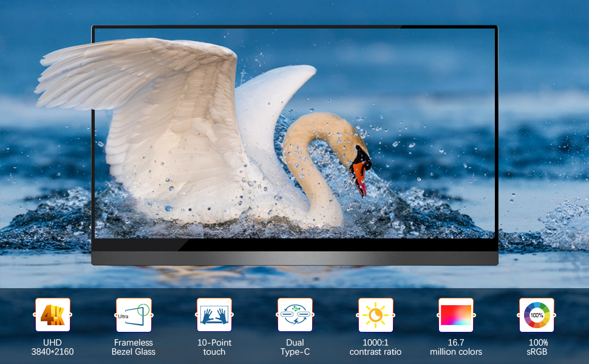Select the Frameless Bezel Glass icon
Image resolution: width=589 pixels, height=364 pixels.
point(134,315)
